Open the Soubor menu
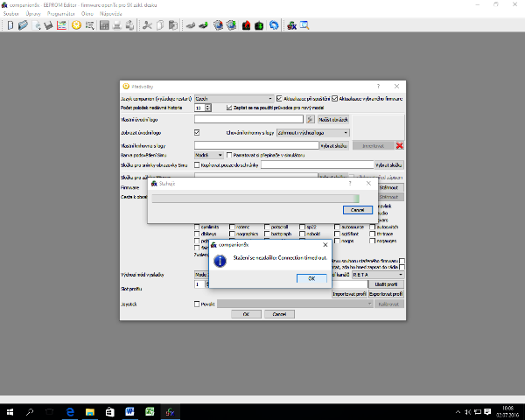This screenshot has height=420, width=525. tap(11, 15)
